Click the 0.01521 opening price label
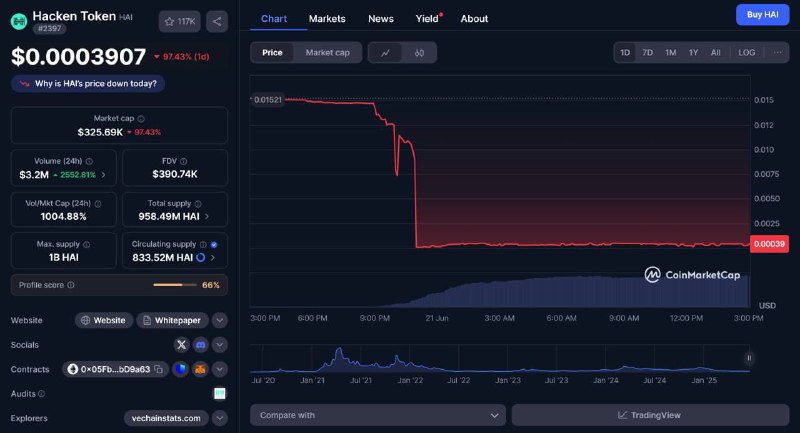 tap(267, 99)
